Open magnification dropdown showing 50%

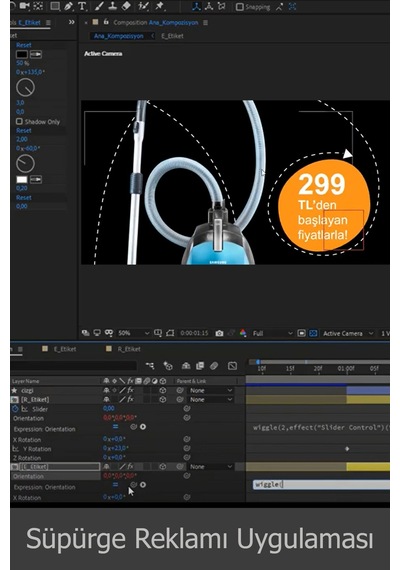tap(133, 333)
